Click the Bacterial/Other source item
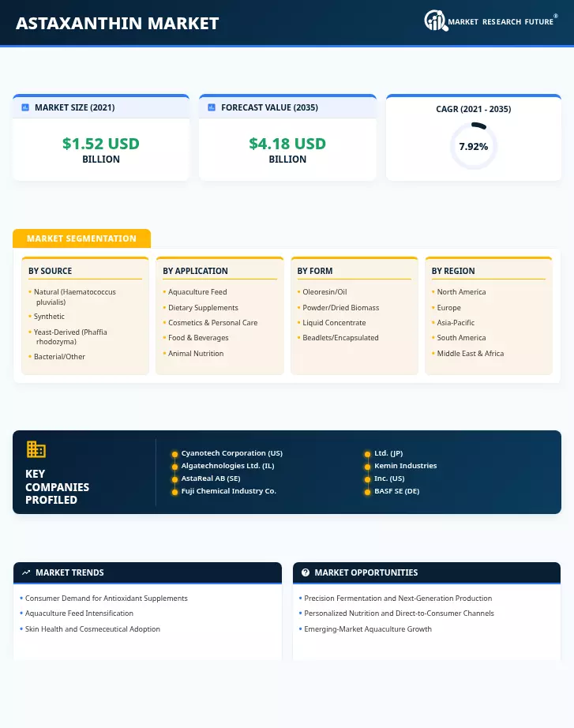The image size is (574, 728). (x=59, y=357)
